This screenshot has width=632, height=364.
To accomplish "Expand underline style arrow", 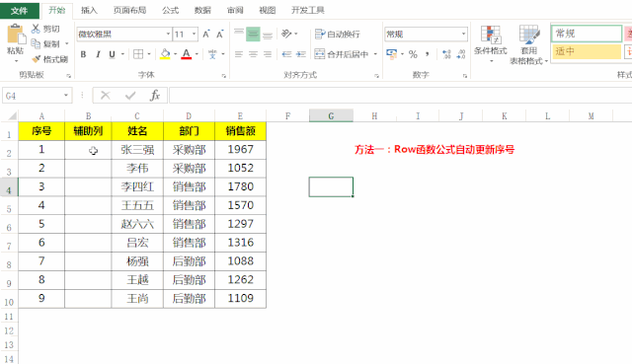I will coord(122,54).
